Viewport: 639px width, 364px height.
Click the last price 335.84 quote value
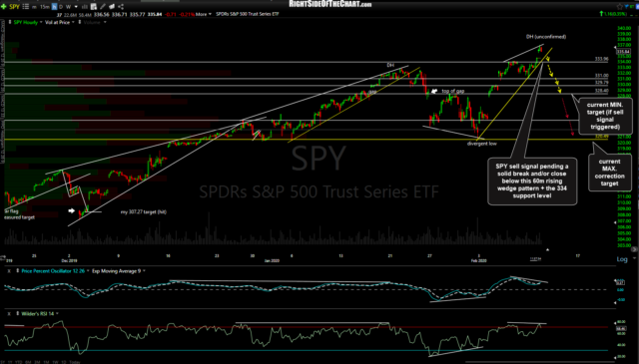click(155, 14)
